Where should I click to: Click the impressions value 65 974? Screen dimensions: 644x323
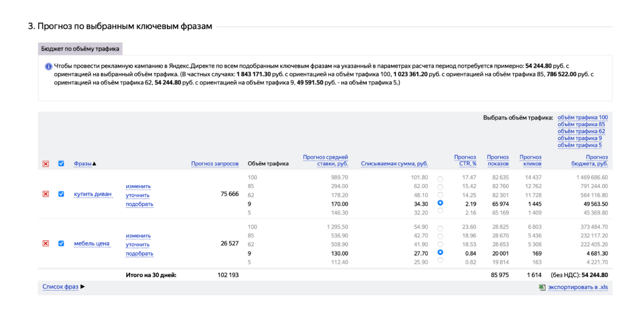pos(500,204)
